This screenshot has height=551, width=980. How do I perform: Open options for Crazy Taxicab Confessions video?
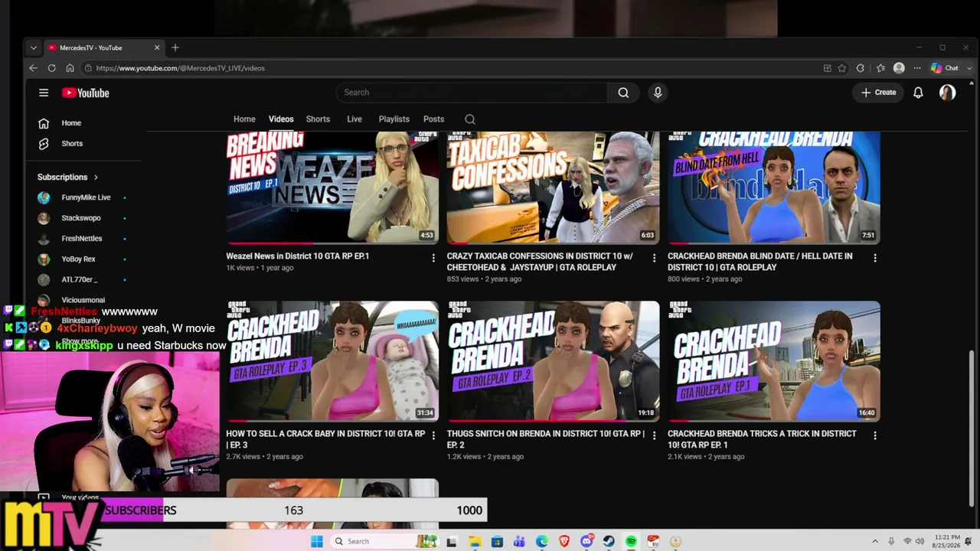click(x=654, y=258)
